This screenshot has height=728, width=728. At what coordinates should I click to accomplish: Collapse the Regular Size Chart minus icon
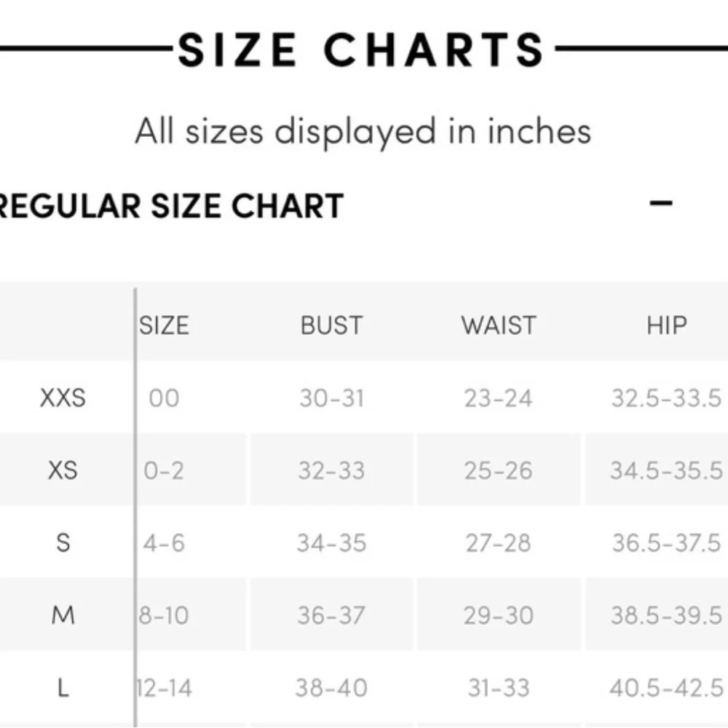(661, 203)
